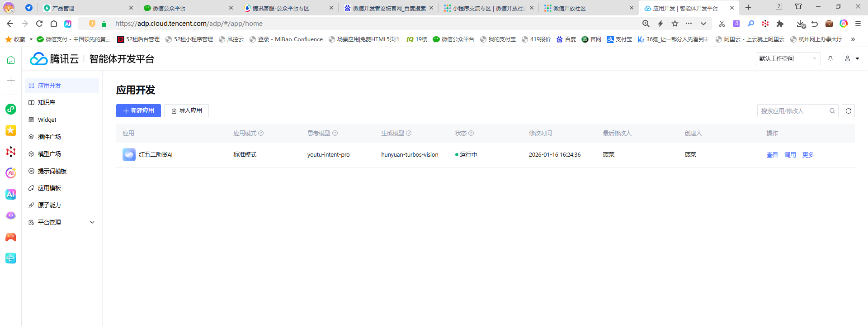The width and height of the screenshot is (868, 326).
Task: Open the browser hamburger main menu
Action: coord(858,24)
